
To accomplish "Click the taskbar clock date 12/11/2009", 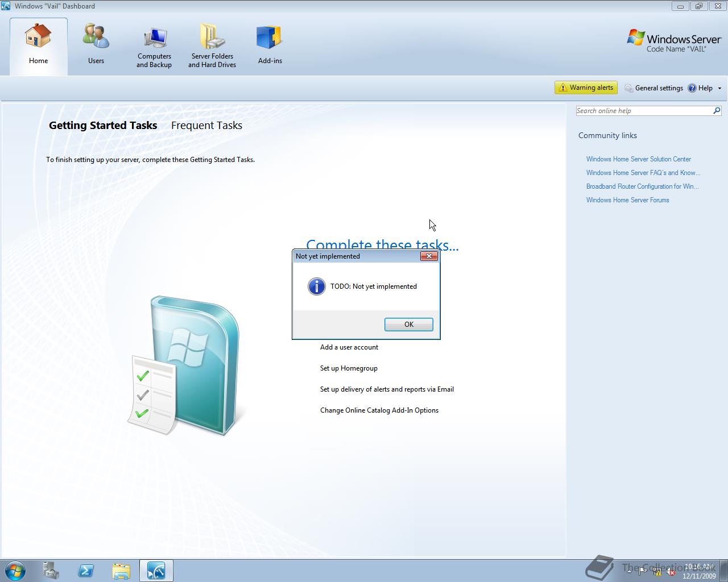I will coord(699,576).
